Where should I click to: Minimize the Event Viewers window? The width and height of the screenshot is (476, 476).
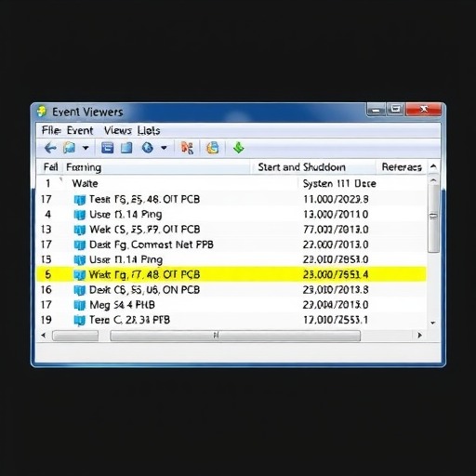(x=376, y=110)
